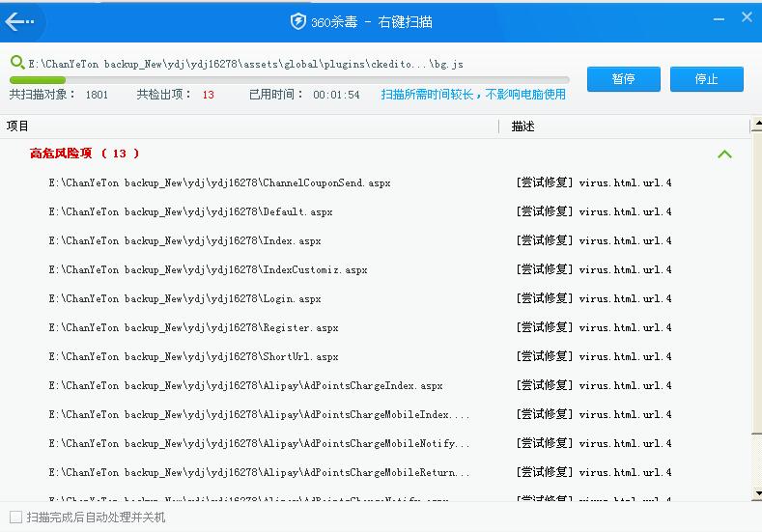Go back using the arrow icon
Image resolution: width=762 pixels, height=532 pixels.
point(19,21)
